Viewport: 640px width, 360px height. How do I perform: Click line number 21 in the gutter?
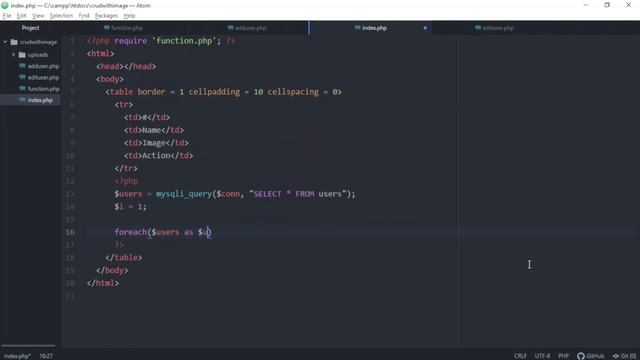(x=70, y=296)
